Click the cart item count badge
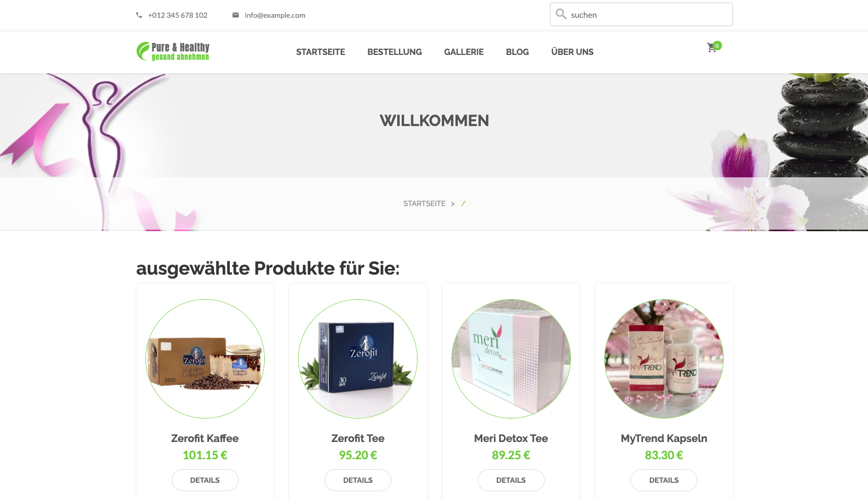Screen dimensions: 868x499 717,46
